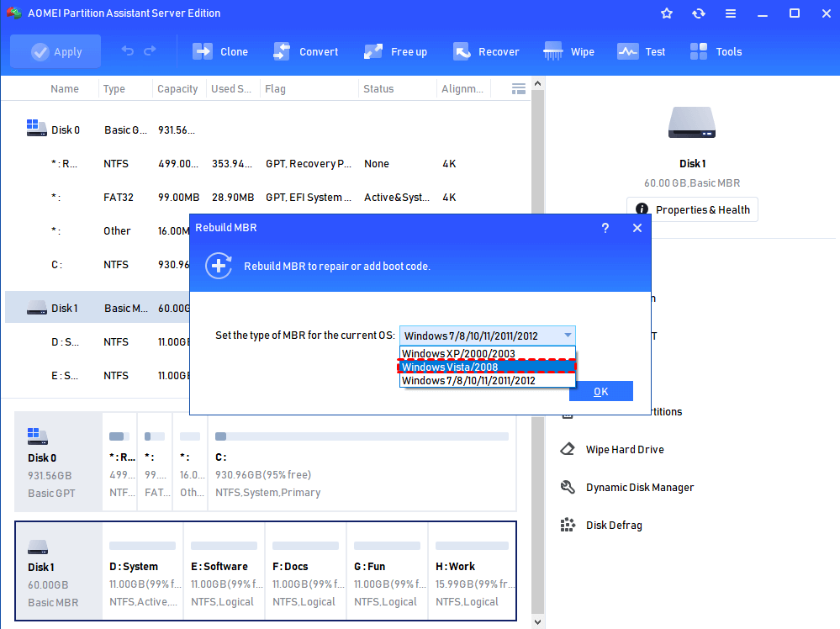Image resolution: width=840 pixels, height=629 pixels.
Task: Sort by the Type column header
Action: (114, 89)
